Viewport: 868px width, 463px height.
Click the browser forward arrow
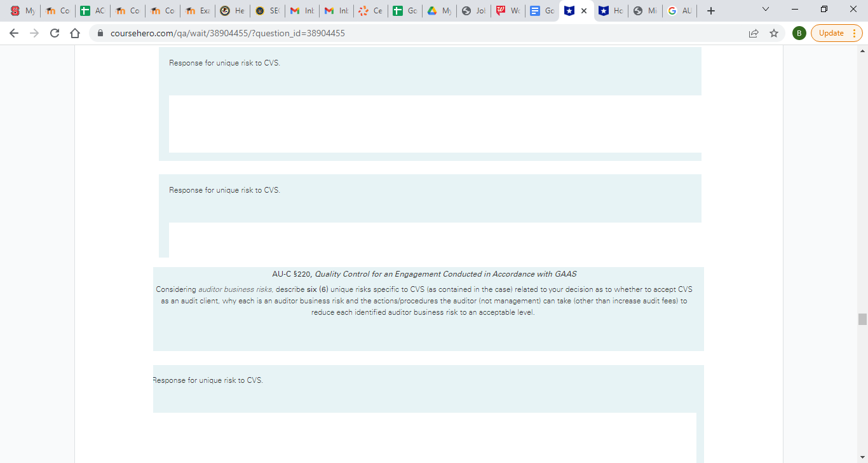pos(34,33)
